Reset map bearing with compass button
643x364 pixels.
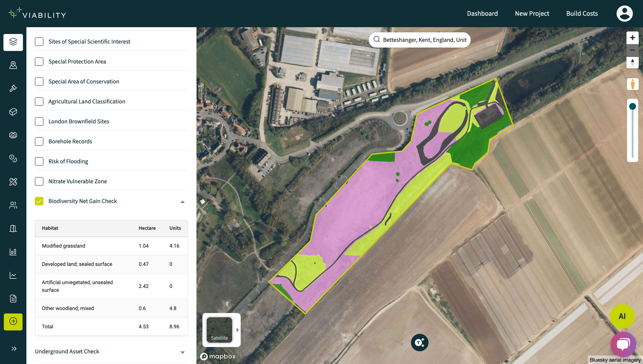[632, 62]
